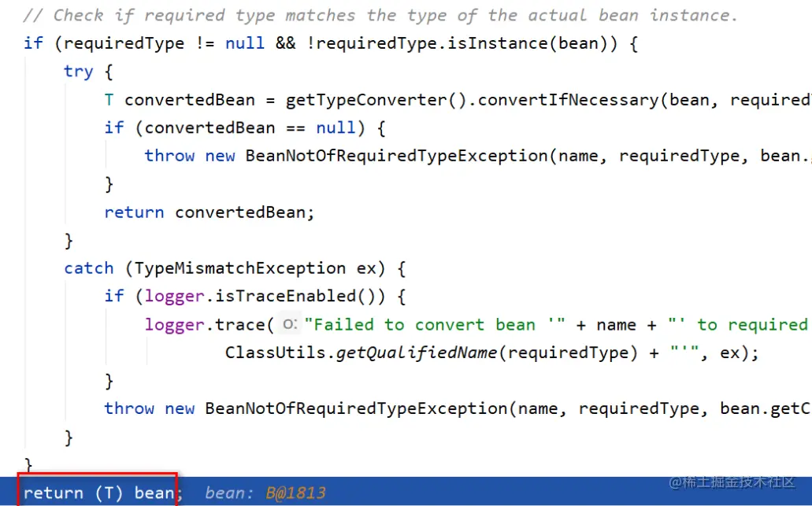Click "logger.trace(" call
This screenshot has height=506, width=812.
pos(209,324)
